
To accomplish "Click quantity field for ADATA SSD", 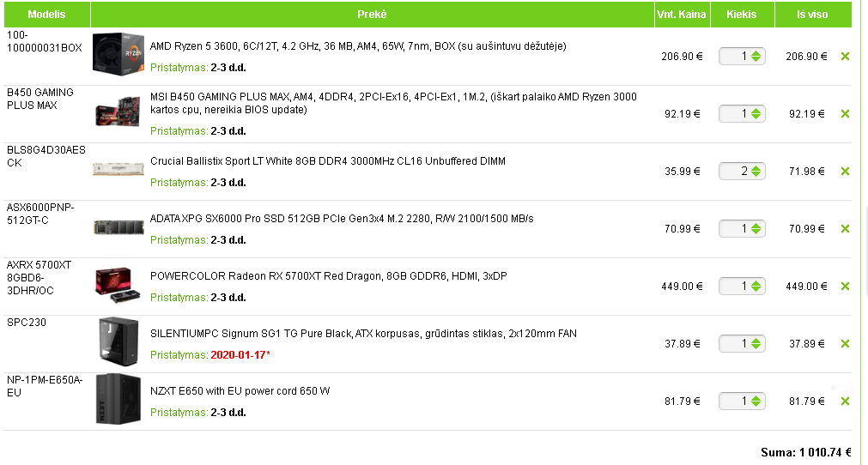I will click(x=735, y=229).
